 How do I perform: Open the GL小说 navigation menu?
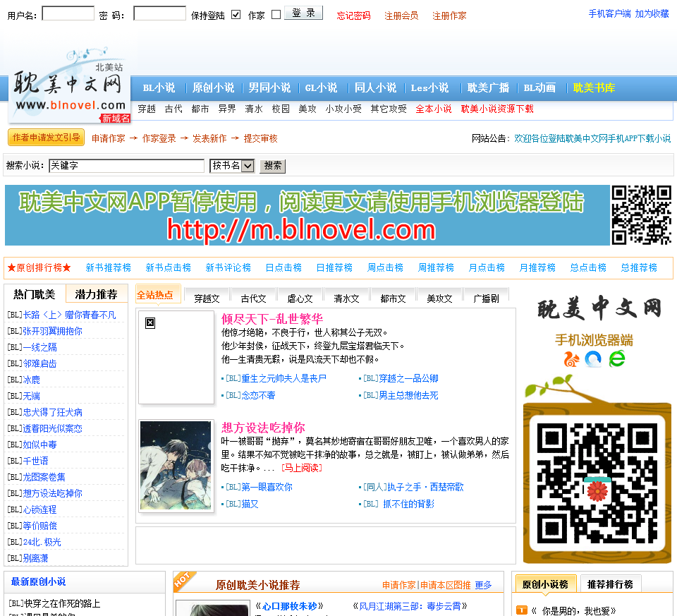(x=322, y=88)
